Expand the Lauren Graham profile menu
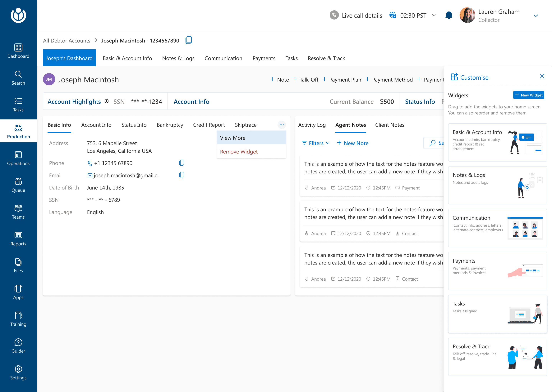Image resolution: width=552 pixels, height=392 pixels. [x=536, y=16]
